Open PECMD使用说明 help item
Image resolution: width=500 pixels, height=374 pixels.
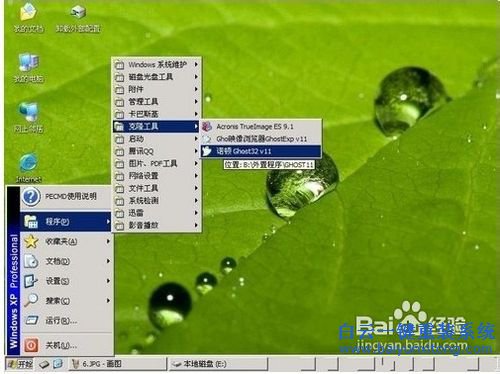pyautogui.click(x=66, y=196)
